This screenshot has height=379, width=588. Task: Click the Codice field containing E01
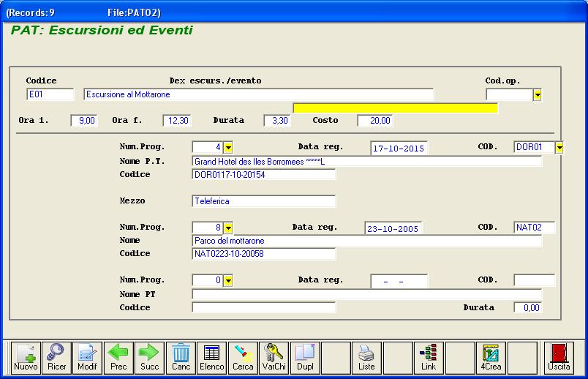(50, 94)
